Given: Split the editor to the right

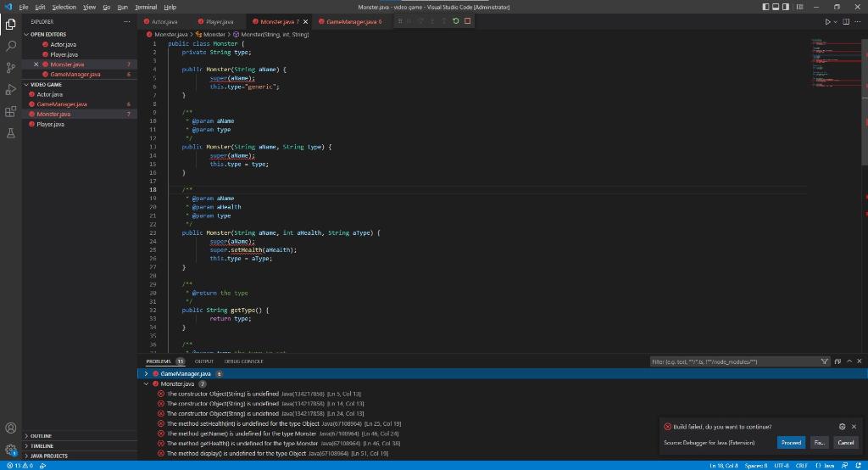Looking at the screenshot, I should pos(846,21).
